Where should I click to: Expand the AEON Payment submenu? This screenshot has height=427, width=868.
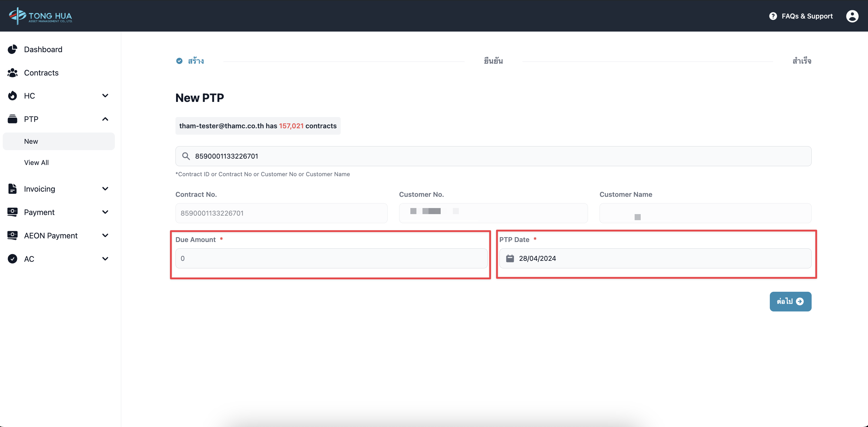point(105,235)
